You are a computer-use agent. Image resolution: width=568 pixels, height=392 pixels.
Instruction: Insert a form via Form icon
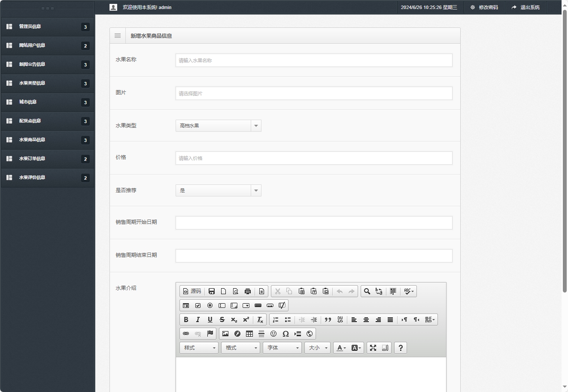[186, 305]
